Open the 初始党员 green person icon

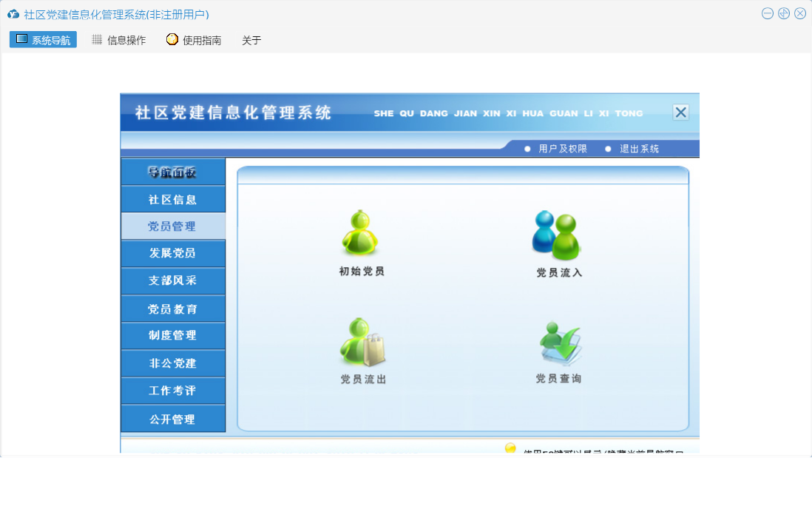[360, 232]
